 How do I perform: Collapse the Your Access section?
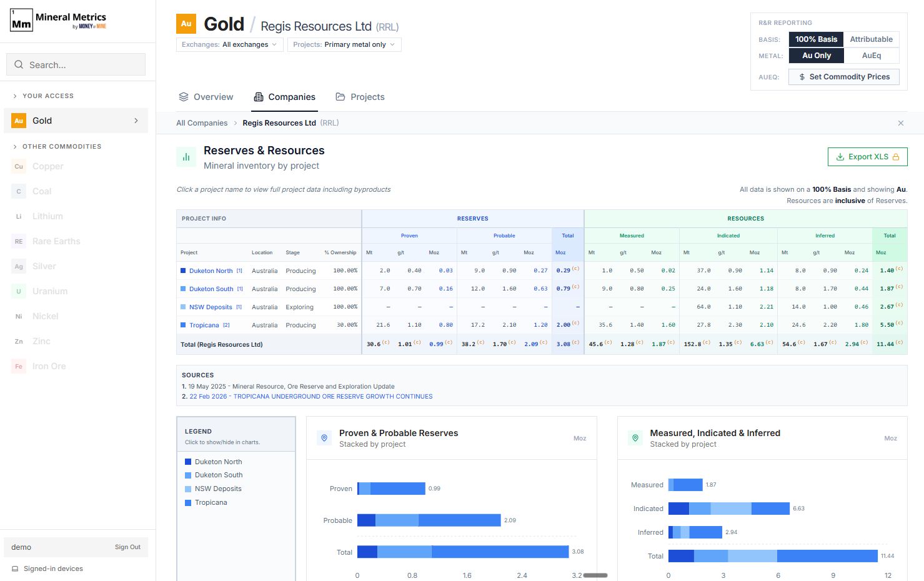click(42, 96)
